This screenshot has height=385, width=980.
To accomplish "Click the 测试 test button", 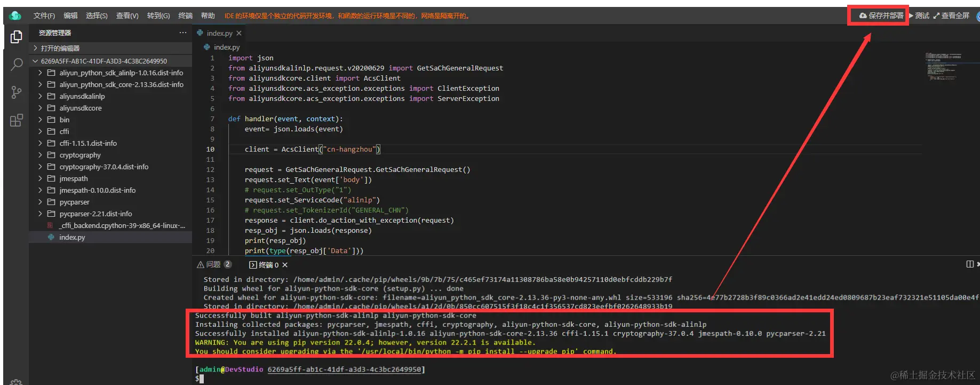I will 919,15.
